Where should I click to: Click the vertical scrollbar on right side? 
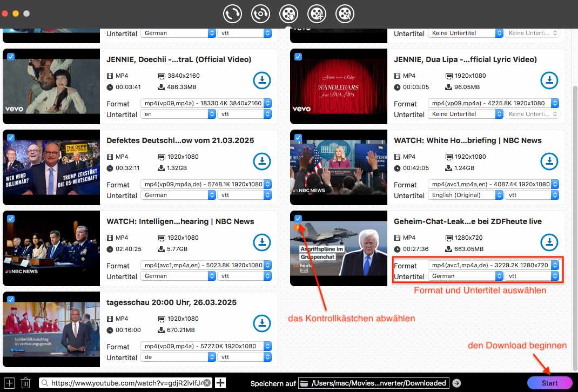click(x=575, y=162)
